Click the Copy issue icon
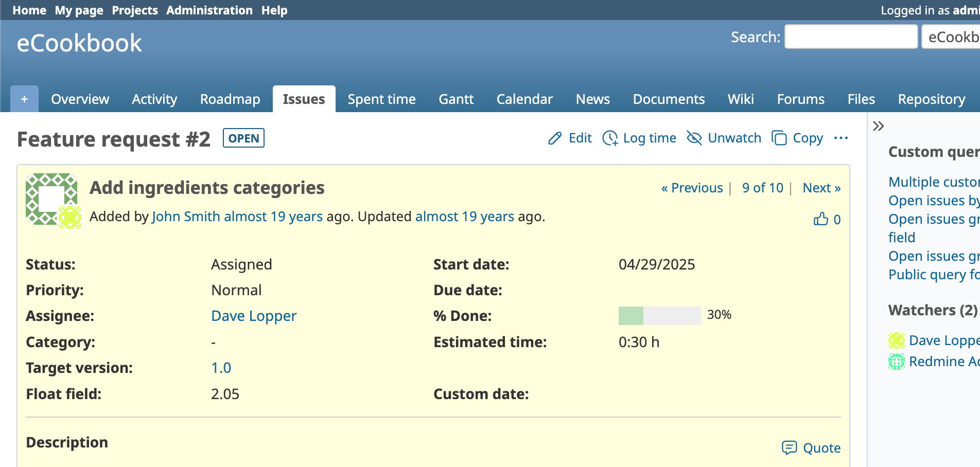This screenshot has height=467, width=980. 779,138
